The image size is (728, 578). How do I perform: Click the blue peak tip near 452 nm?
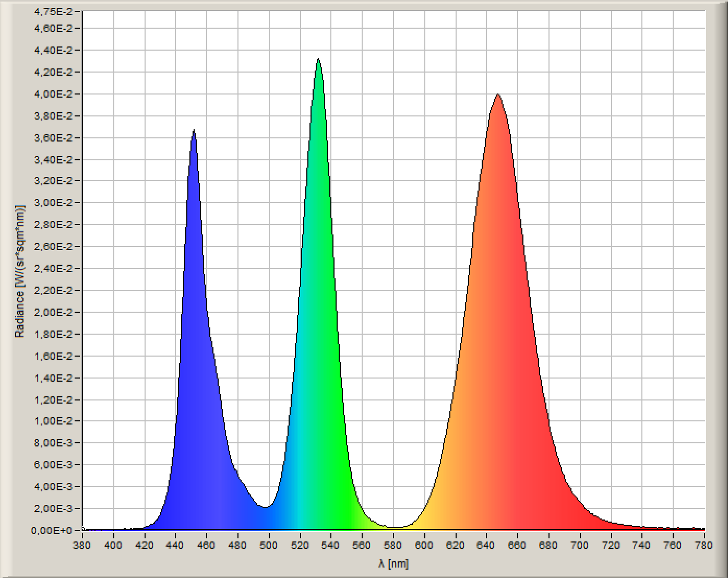pos(194,132)
